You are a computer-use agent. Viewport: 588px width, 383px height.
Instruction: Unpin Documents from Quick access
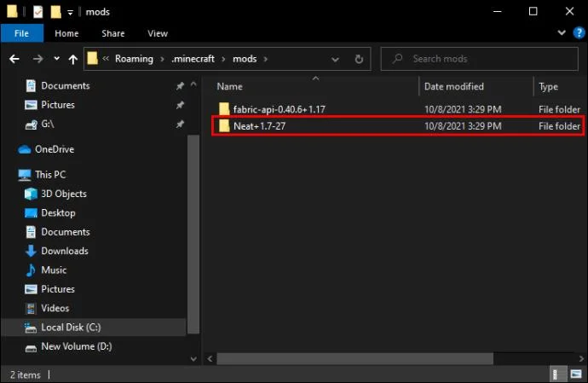tap(181, 85)
